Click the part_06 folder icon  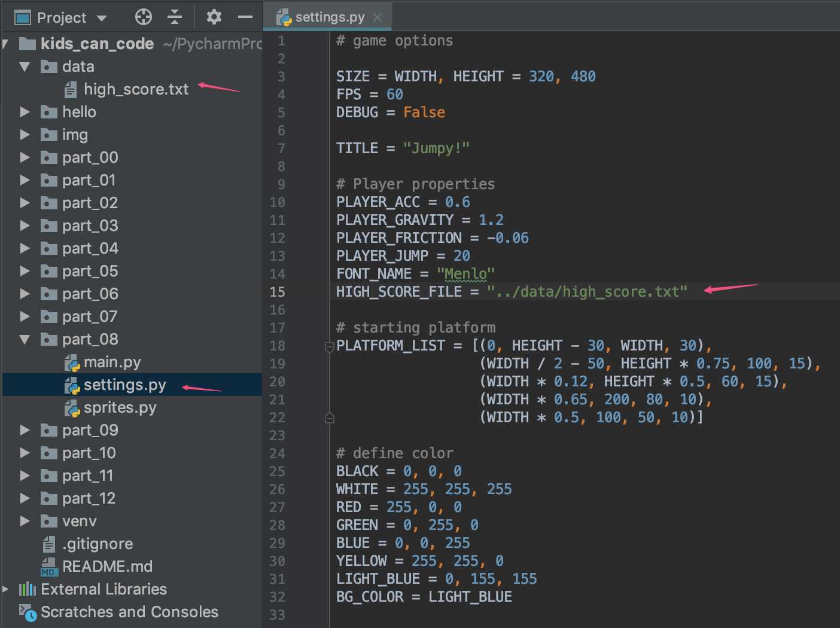49,294
